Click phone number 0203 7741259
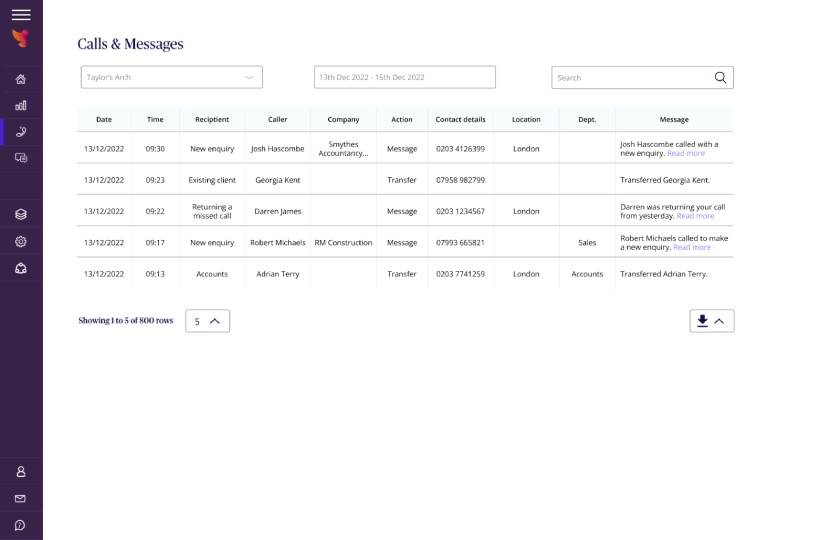The width and height of the screenshot is (840, 540). click(x=461, y=274)
